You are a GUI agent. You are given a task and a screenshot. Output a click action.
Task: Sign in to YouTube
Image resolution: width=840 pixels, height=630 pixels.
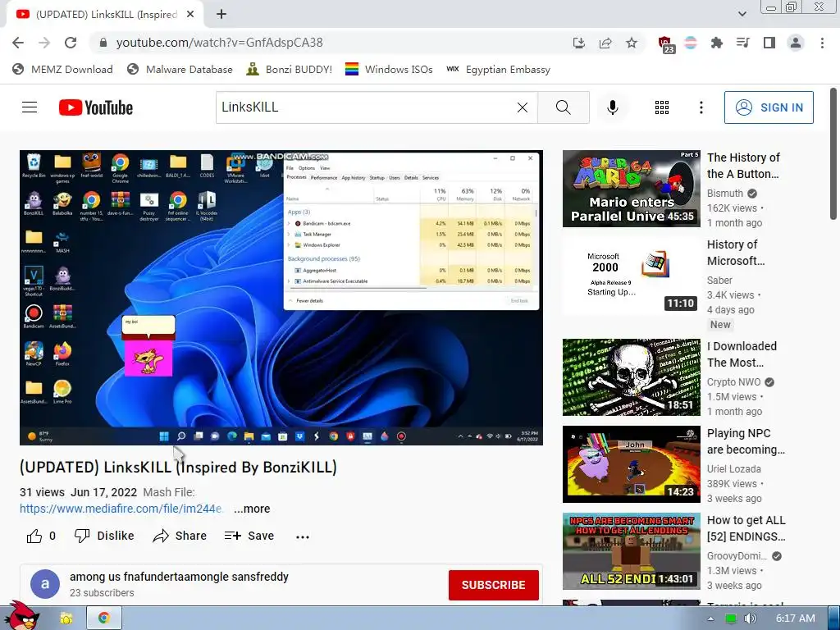click(769, 107)
